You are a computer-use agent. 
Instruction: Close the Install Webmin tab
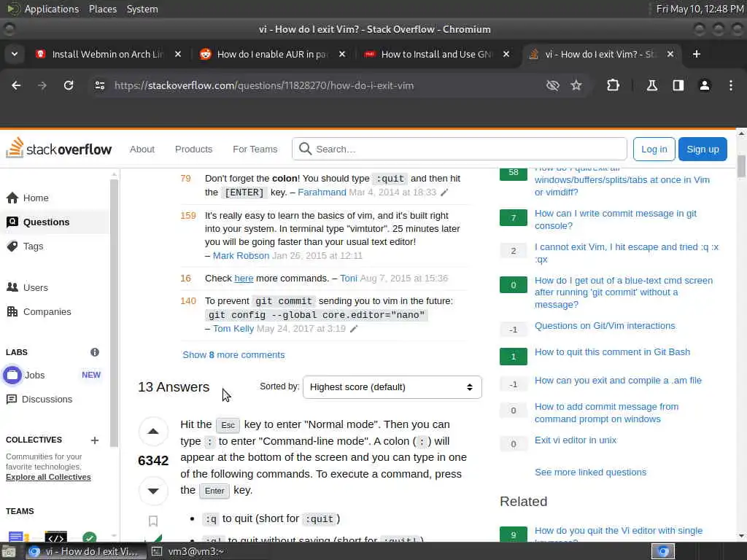(x=178, y=54)
